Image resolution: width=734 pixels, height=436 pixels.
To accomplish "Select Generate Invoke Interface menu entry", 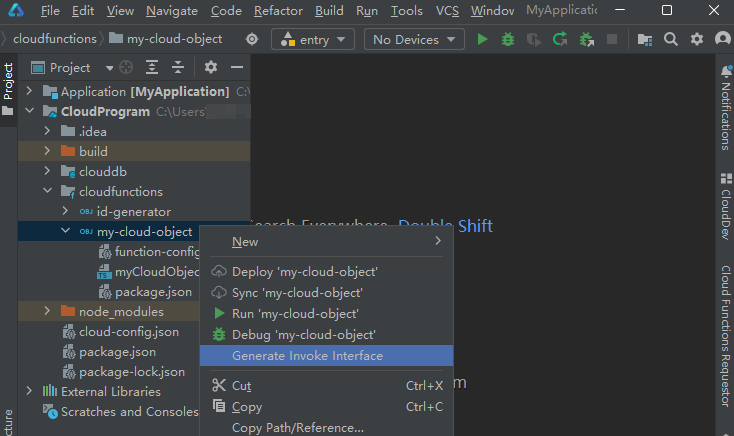I will click(307, 356).
